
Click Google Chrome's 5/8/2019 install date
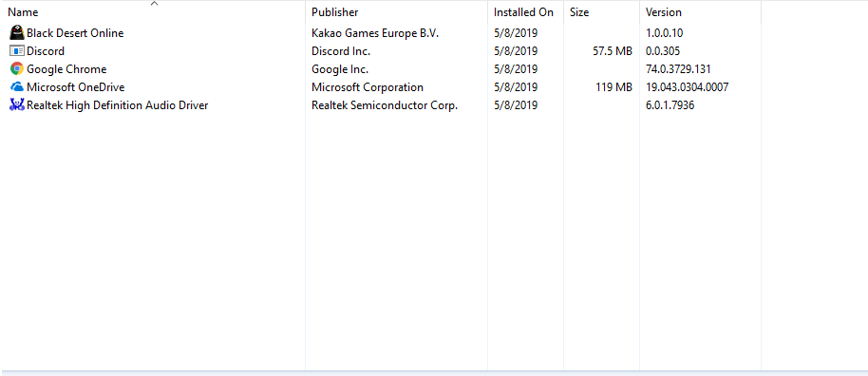(516, 69)
